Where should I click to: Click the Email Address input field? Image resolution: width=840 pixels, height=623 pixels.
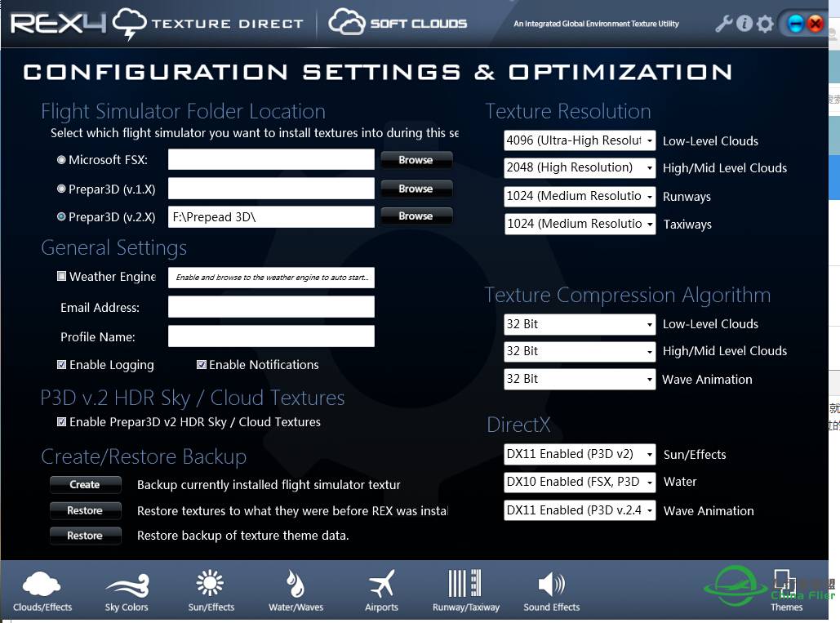pyautogui.click(x=271, y=308)
